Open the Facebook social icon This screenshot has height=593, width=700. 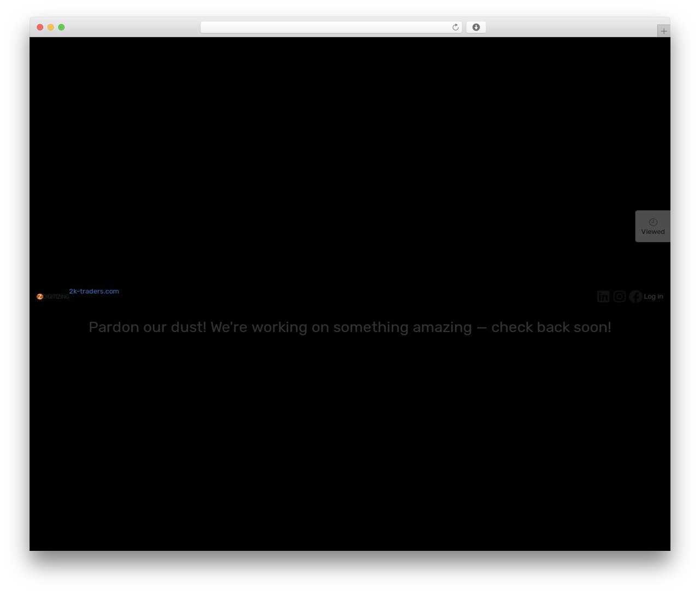click(x=635, y=296)
